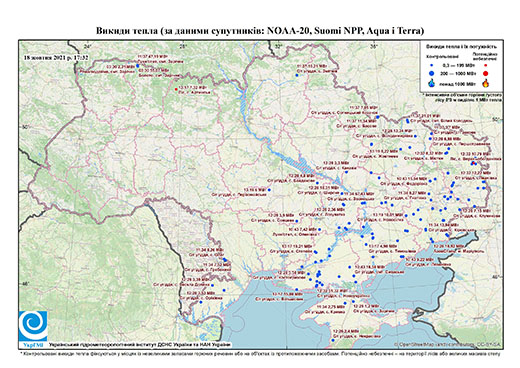Click the small red dot legend symbol
This screenshot has width=520, height=368.
coord(486,66)
